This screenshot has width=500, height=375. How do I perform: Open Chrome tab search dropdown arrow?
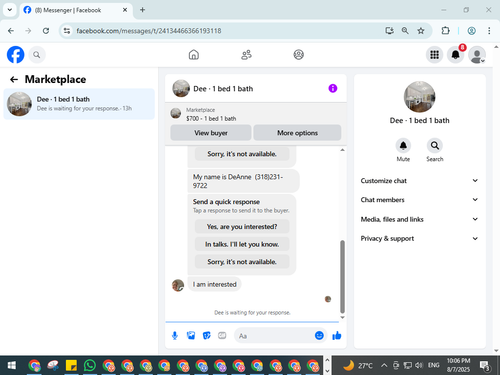point(10,10)
